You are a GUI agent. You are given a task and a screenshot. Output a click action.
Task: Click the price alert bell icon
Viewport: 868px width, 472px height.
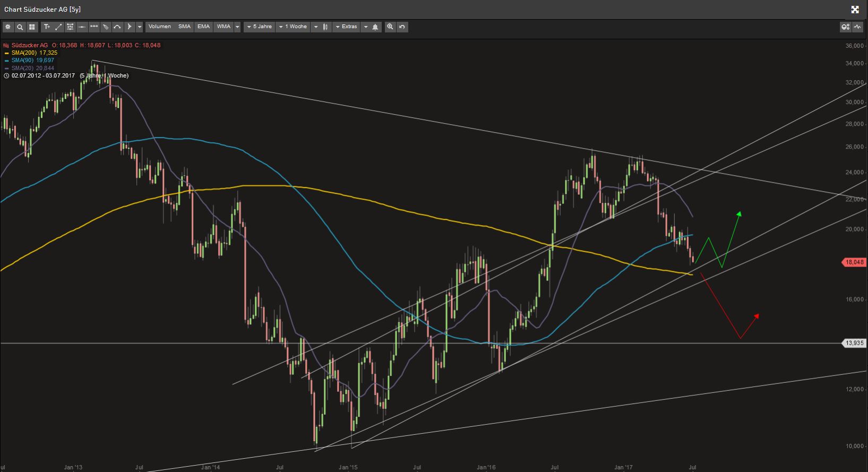[375, 27]
